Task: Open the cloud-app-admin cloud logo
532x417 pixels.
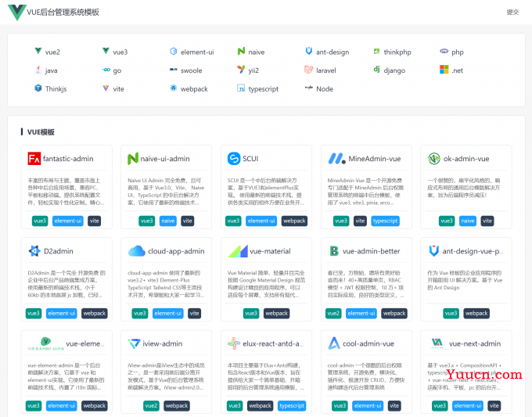Action: click(x=137, y=251)
